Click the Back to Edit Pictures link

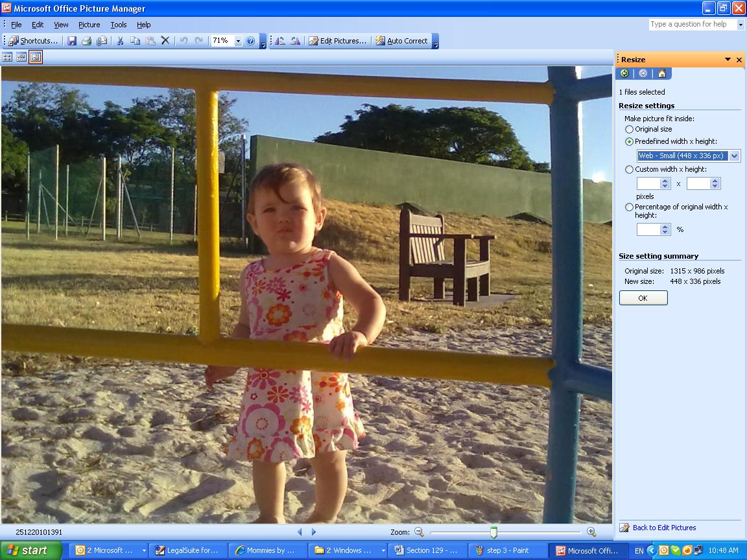664,528
